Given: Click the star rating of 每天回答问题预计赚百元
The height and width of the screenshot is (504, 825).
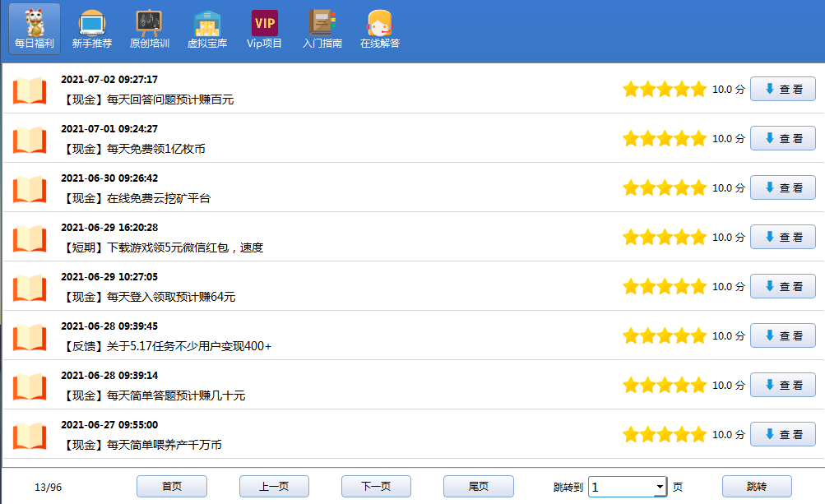Looking at the screenshot, I should [664, 90].
